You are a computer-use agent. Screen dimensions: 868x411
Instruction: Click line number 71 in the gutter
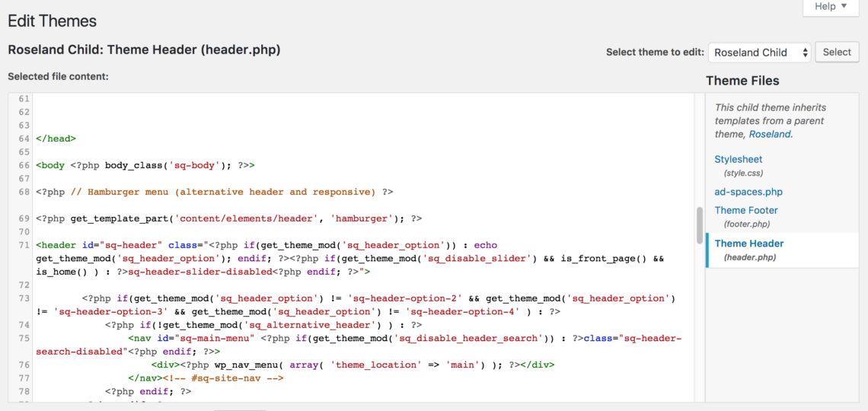[x=23, y=245]
